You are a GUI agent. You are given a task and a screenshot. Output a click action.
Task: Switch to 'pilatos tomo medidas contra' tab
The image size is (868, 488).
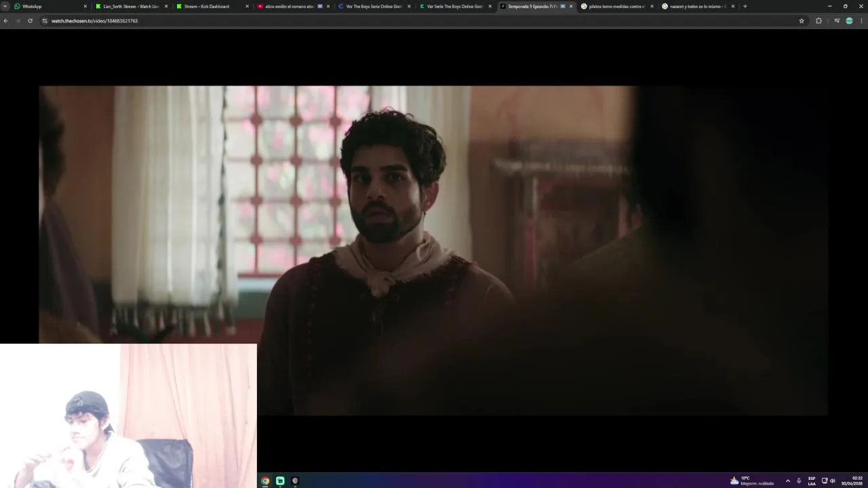coord(616,6)
